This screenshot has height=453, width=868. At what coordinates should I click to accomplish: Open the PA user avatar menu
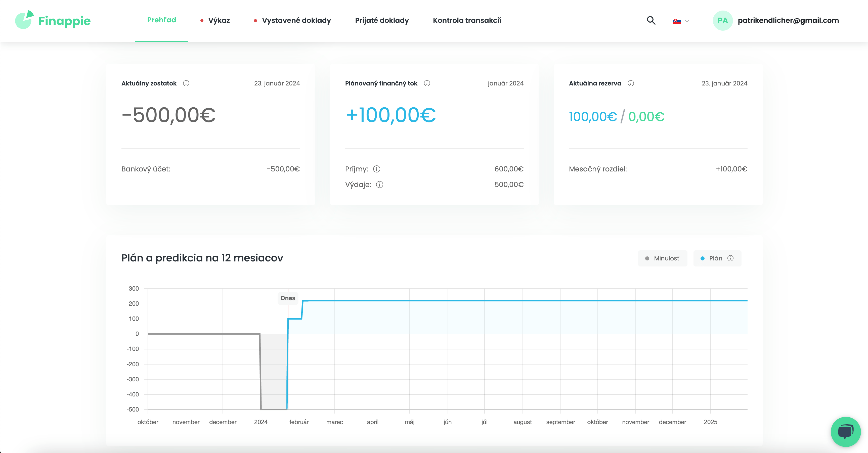click(x=722, y=21)
